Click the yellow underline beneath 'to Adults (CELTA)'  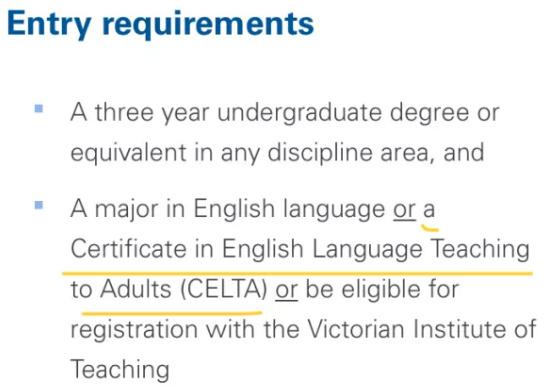point(172,312)
